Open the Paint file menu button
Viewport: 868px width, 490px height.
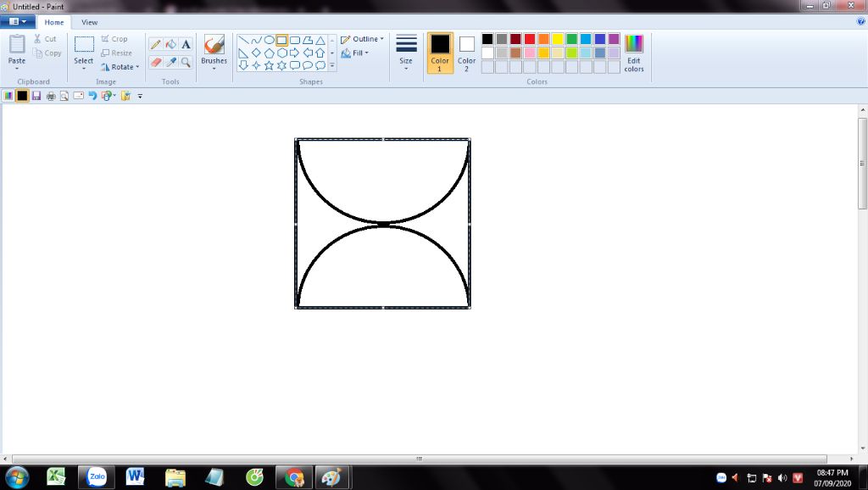click(18, 21)
